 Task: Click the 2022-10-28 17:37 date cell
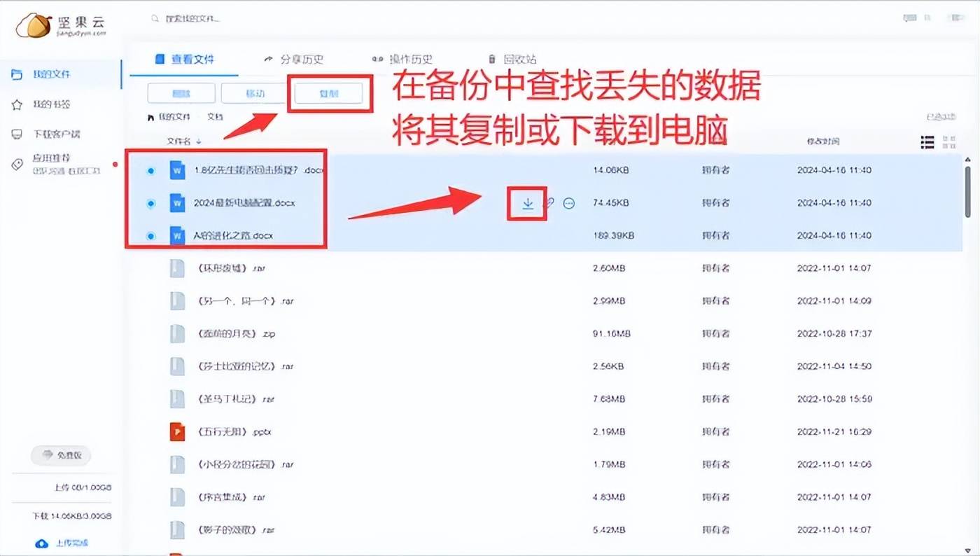(834, 333)
